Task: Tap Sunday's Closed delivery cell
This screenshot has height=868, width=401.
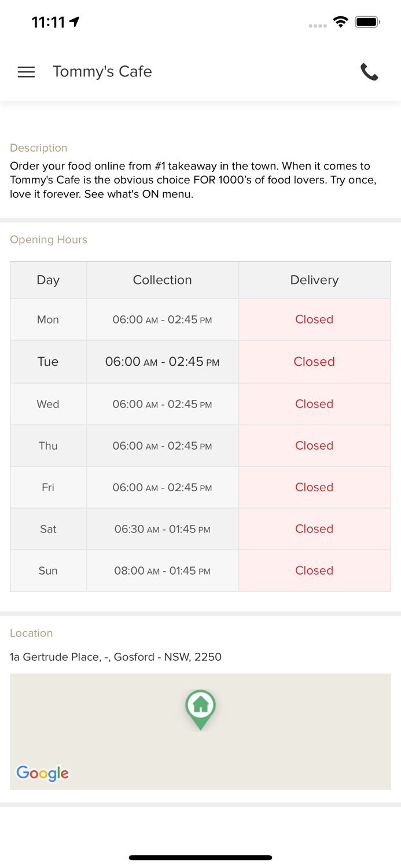Action: pyautogui.click(x=314, y=571)
